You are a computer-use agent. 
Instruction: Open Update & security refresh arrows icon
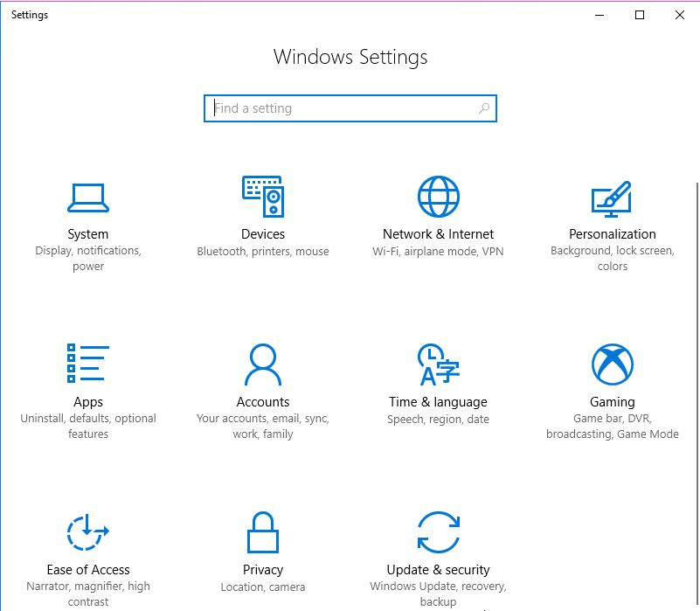439,532
